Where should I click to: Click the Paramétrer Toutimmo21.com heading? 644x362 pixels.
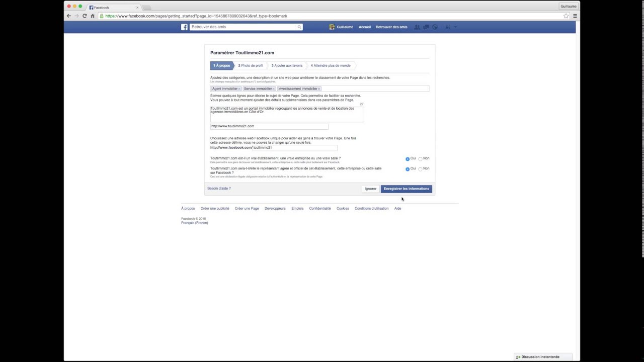click(x=242, y=53)
